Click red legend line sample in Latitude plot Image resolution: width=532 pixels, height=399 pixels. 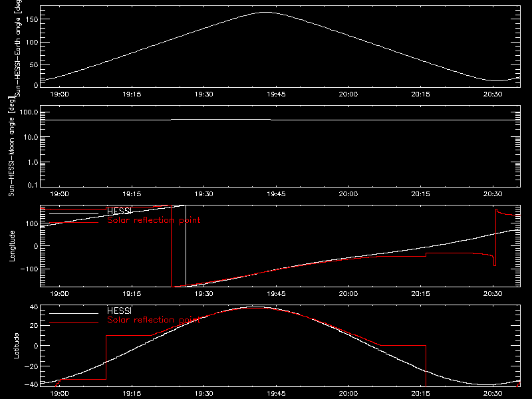point(74,322)
